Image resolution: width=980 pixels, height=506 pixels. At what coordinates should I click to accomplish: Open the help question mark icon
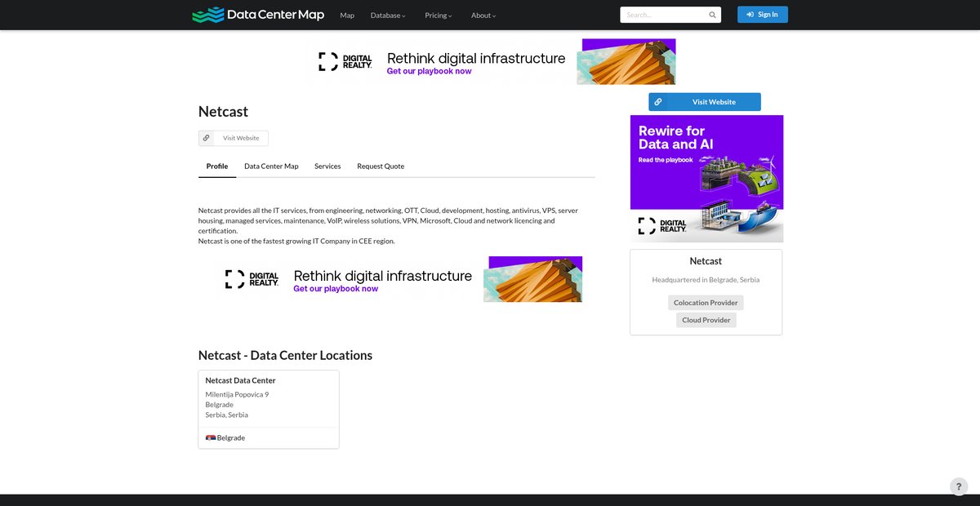959,486
